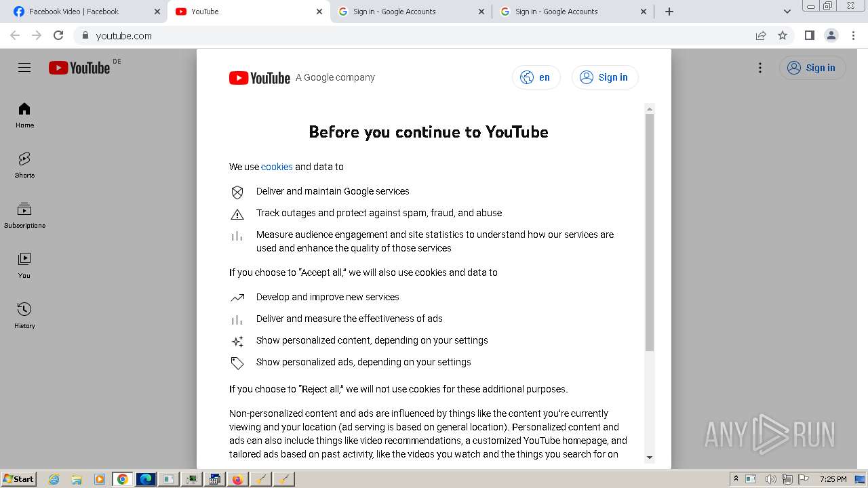The height and width of the screenshot is (488, 868).
Task: Open a new tab with plus icon
Action: (669, 12)
